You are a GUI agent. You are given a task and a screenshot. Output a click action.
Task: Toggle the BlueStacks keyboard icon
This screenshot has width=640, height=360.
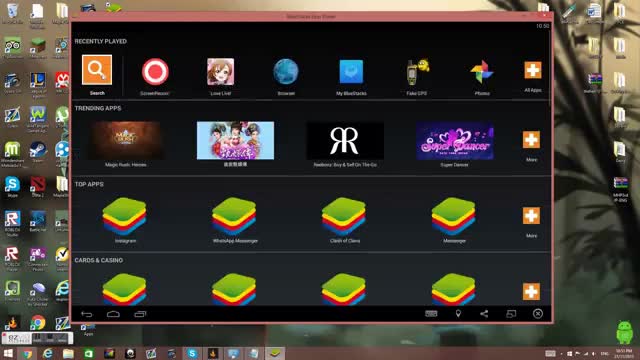tap(431, 313)
